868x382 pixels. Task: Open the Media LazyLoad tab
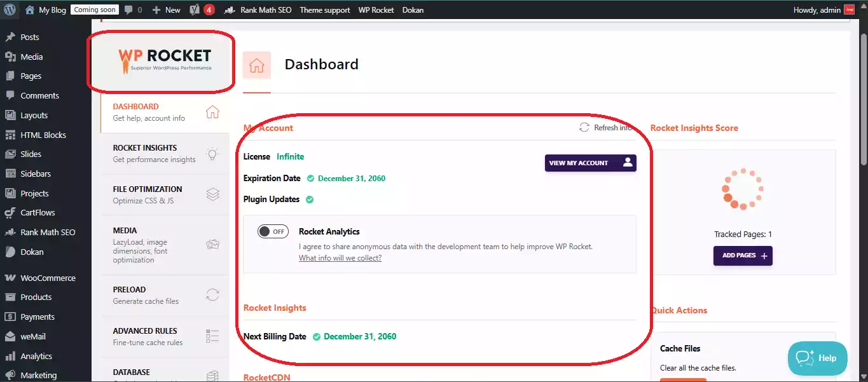(165, 245)
